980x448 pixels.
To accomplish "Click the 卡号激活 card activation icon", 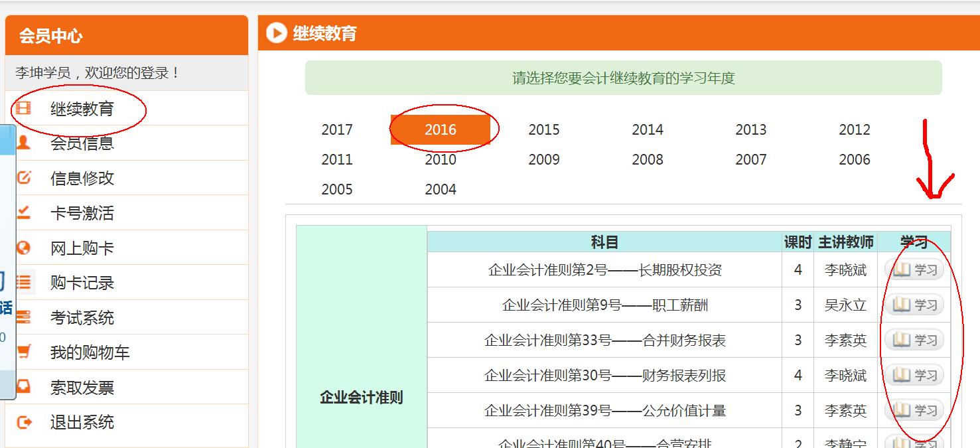I will pos(25,212).
